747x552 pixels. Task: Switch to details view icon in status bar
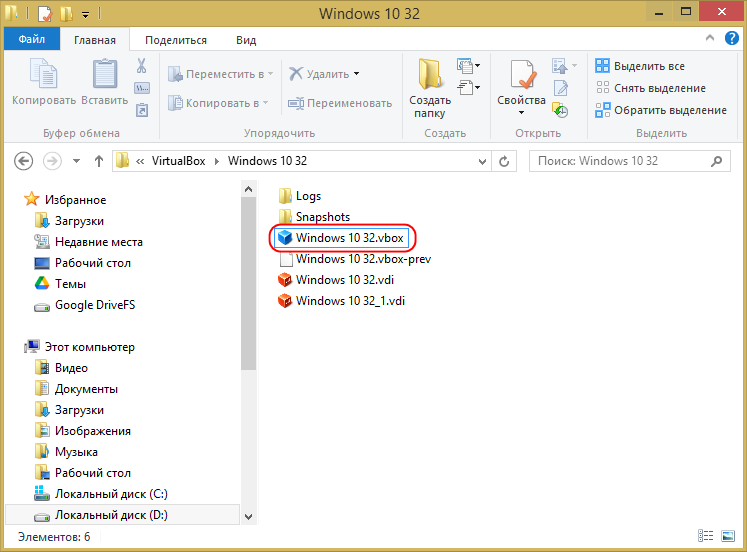706,536
